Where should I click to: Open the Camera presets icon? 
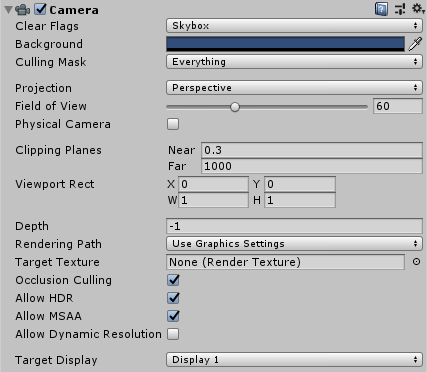click(400, 9)
